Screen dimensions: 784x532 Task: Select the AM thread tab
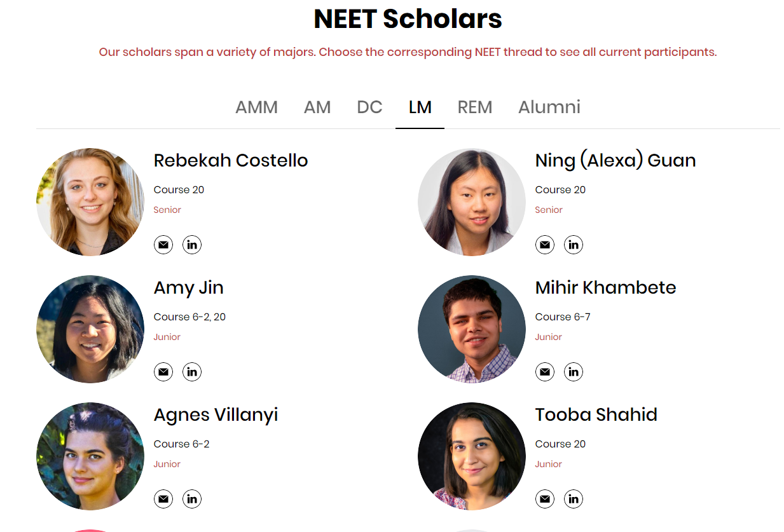pos(317,107)
